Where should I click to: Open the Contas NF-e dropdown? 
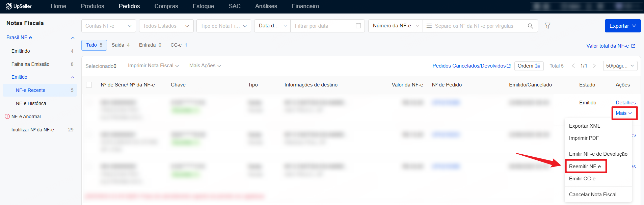109,26
